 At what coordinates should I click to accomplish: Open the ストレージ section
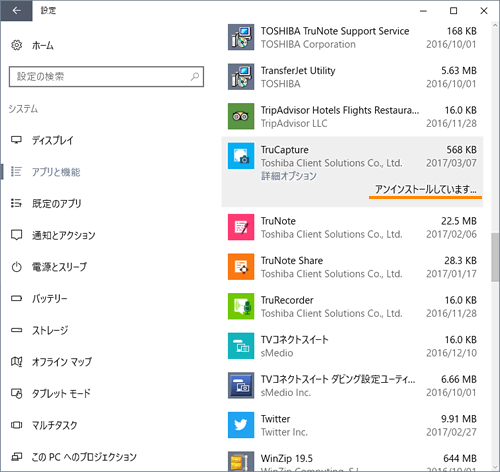click(50, 330)
